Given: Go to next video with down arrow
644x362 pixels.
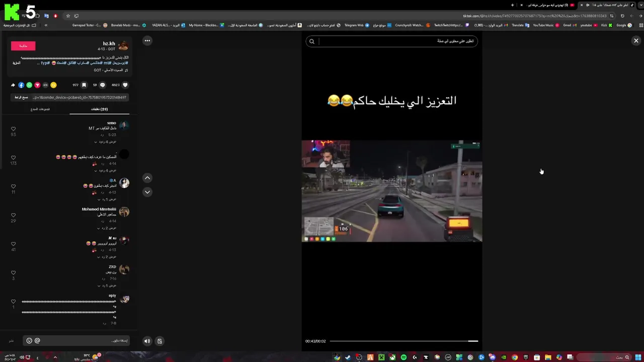Looking at the screenshot, I should 147,192.
